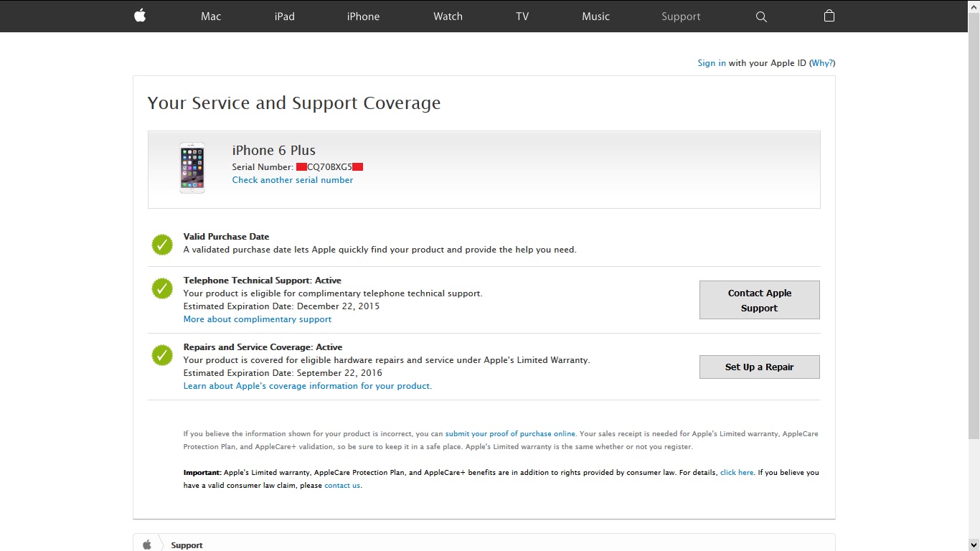The width and height of the screenshot is (980, 551).
Task: Open the shopping bag icon
Action: (x=829, y=16)
